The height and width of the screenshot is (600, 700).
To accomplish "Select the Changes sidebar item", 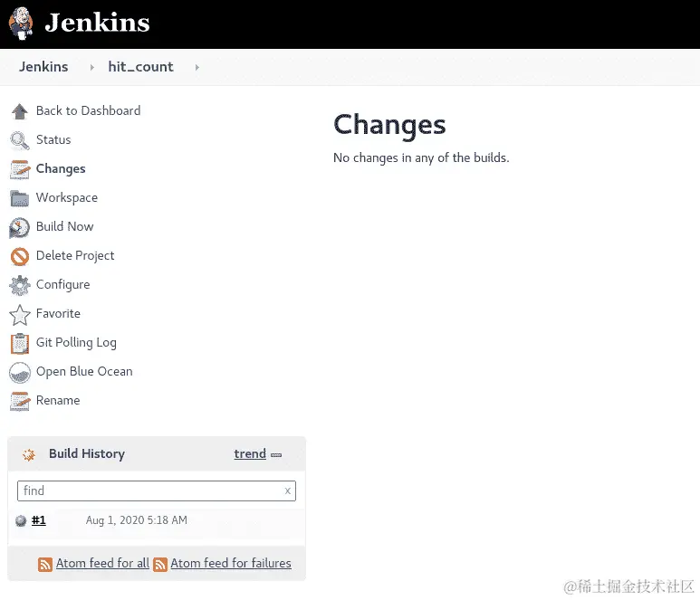I will coord(61,168).
